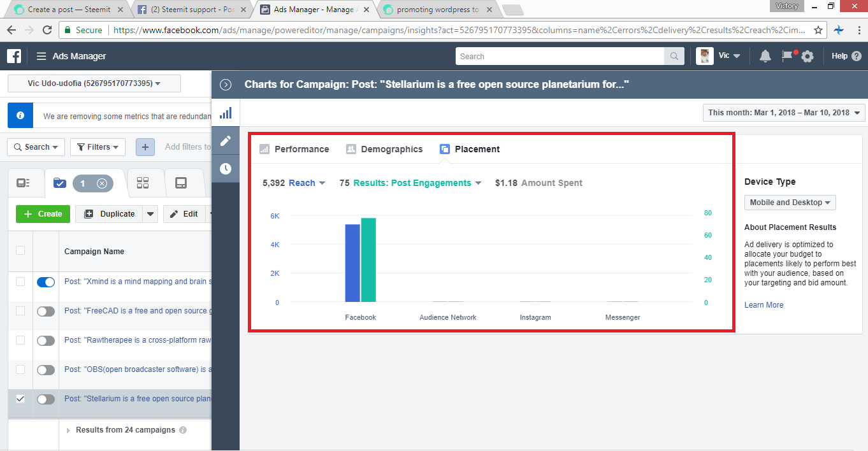Click the results info icon
The width and height of the screenshot is (868, 451).
[x=183, y=430]
